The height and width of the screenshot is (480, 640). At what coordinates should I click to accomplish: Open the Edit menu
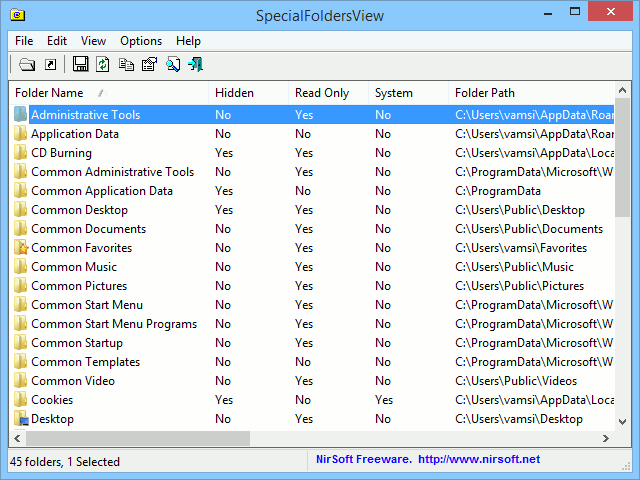point(57,41)
